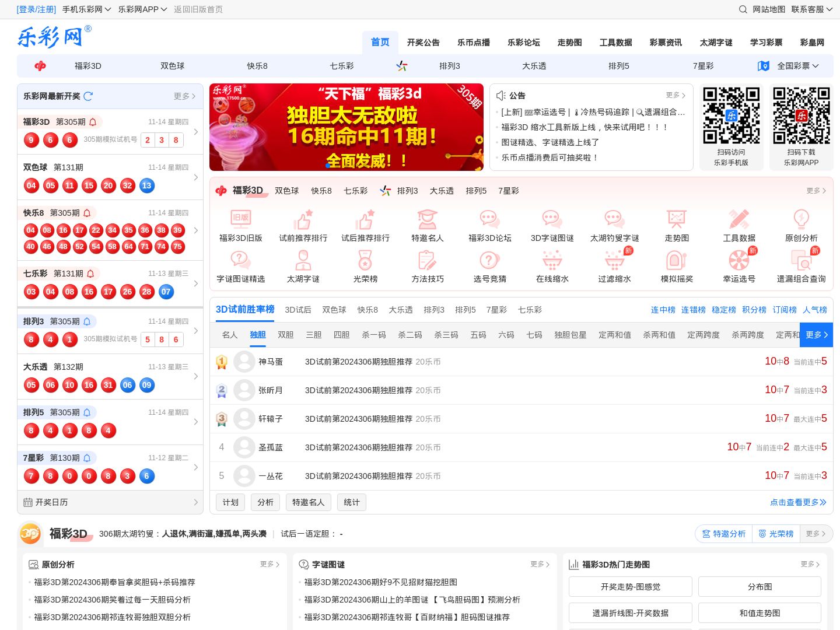Select 双胆 category tab
Screen dimensions: 840x630
[x=286, y=335]
